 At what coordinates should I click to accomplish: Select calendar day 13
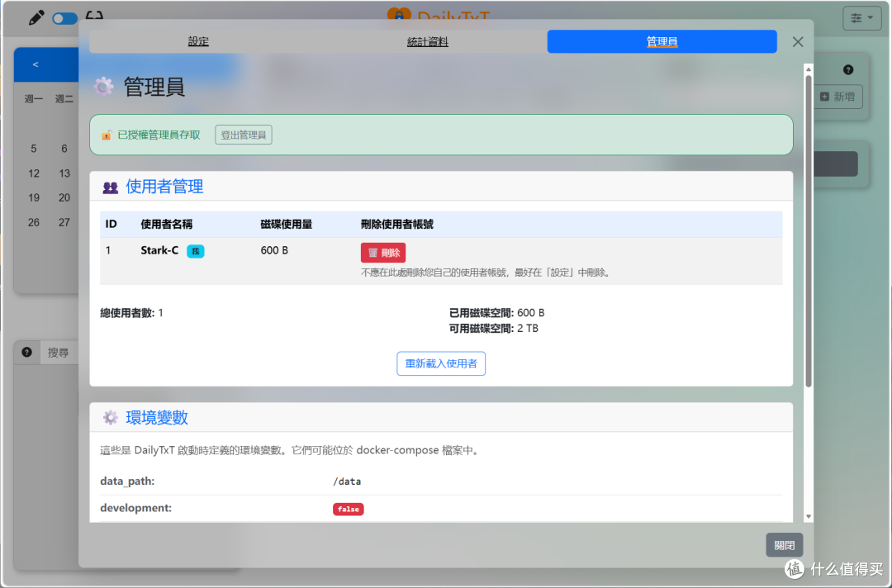pyautogui.click(x=64, y=173)
